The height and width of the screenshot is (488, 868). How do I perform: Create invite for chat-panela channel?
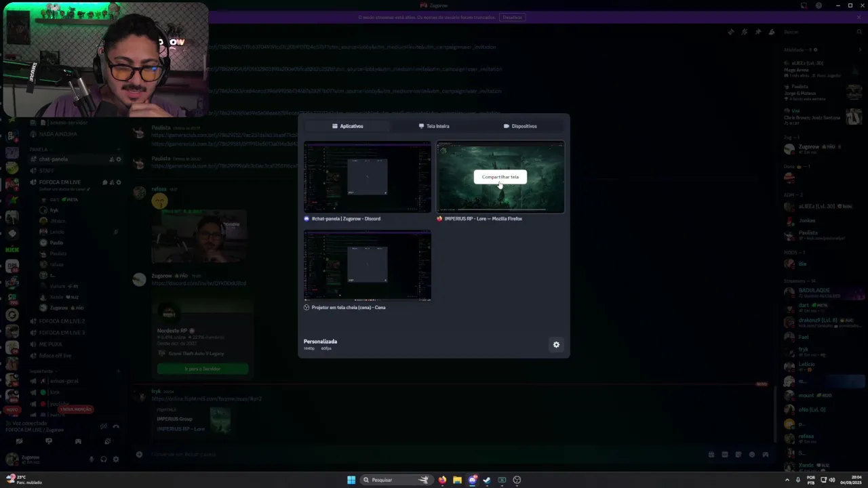pos(111,159)
